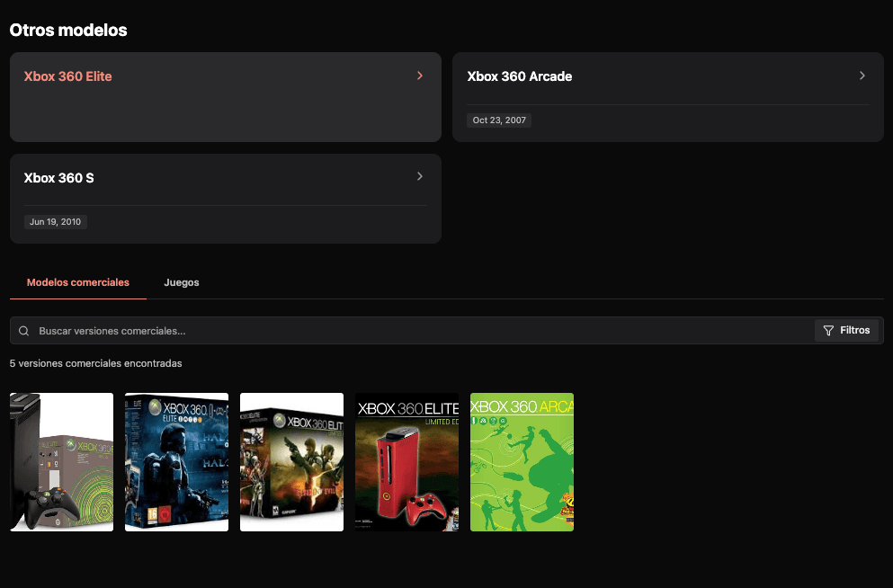This screenshot has height=588, width=893.
Task: Open the Resident Evil Xbox 360 Elite thumbnail
Action: pyautogui.click(x=291, y=462)
